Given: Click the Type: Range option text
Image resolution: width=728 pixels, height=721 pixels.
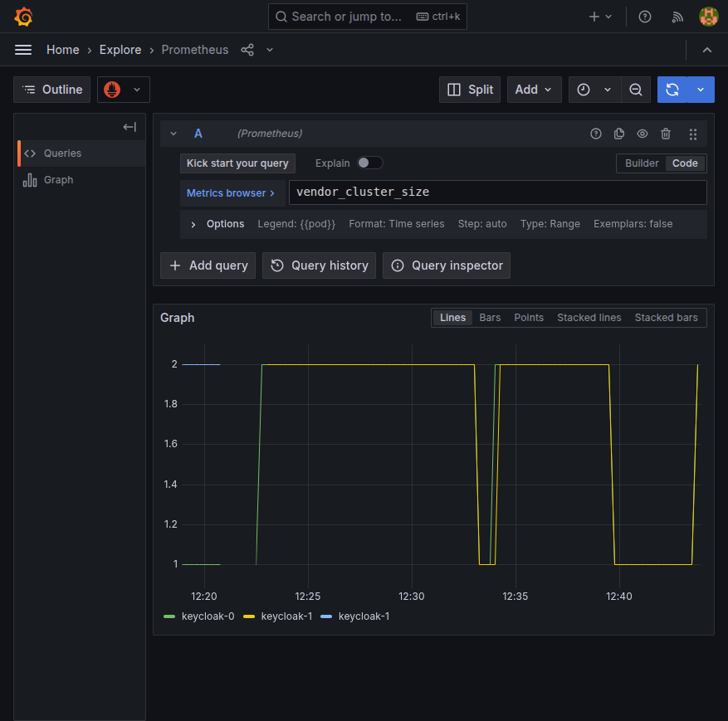Looking at the screenshot, I should pos(550,224).
